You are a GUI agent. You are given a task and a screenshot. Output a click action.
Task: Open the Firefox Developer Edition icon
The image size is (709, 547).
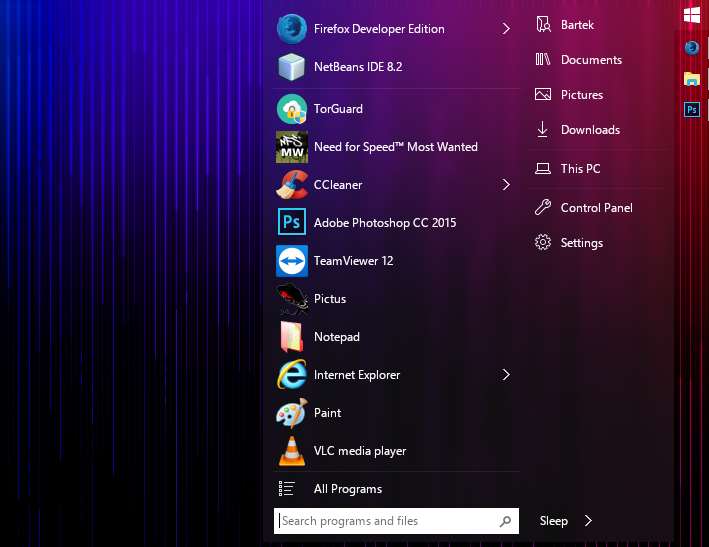291,29
